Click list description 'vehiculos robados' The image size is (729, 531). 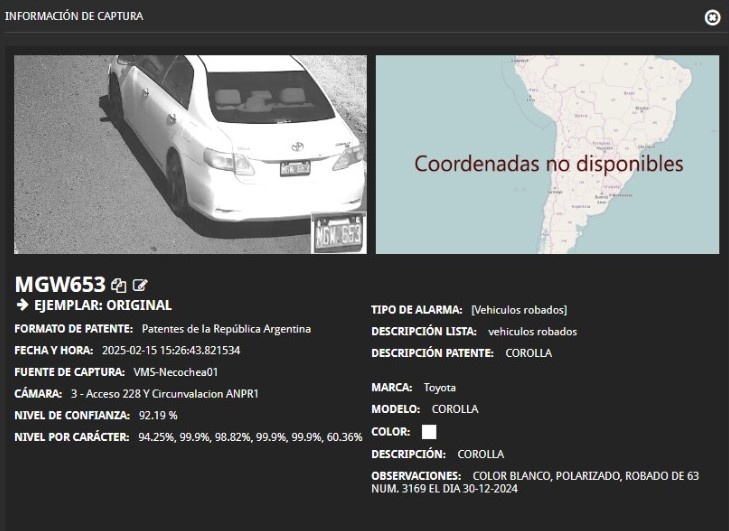532,332
